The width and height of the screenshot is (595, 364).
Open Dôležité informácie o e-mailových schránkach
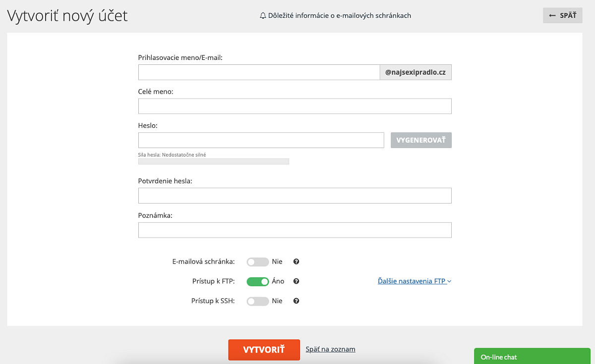(x=336, y=15)
